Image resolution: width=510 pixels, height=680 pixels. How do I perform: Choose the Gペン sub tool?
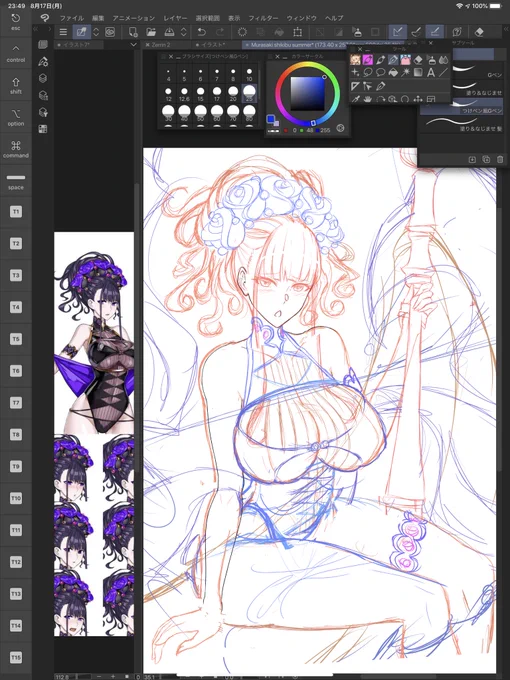477,72
